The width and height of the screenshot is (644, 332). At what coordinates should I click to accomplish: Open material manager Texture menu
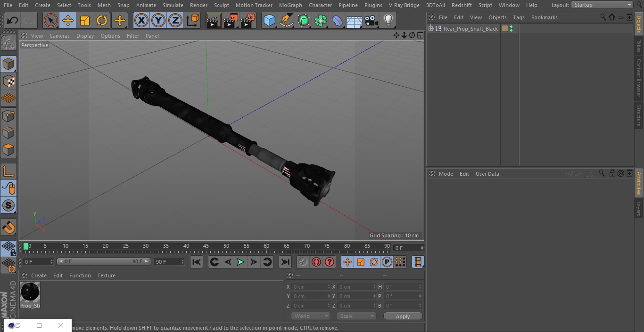click(106, 275)
